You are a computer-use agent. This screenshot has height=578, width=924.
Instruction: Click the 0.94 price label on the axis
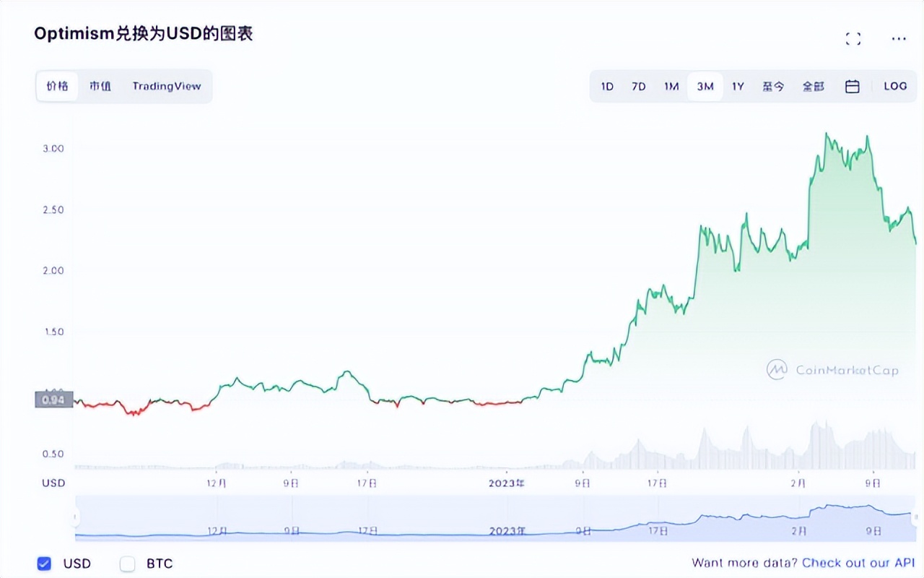pyautogui.click(x=54, y=399)
